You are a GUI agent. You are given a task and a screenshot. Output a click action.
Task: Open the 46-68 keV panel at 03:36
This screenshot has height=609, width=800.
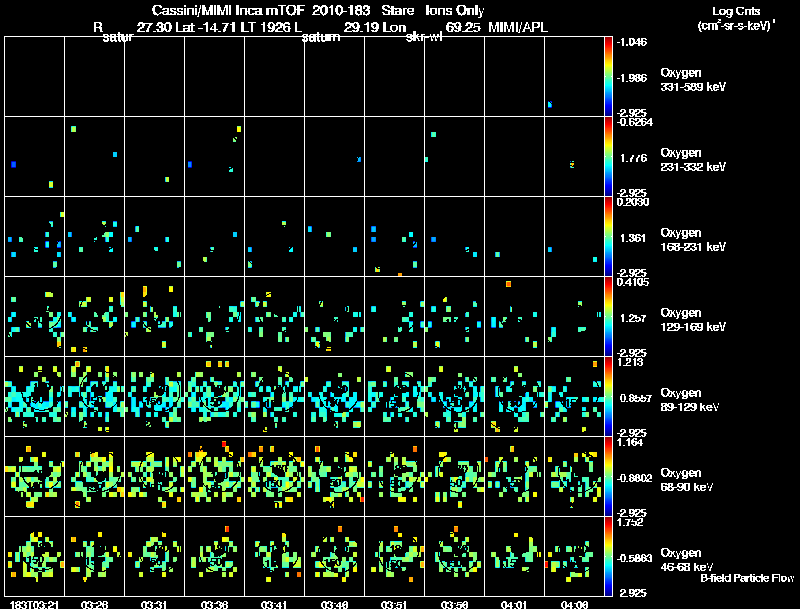click(x=215, y=557)
